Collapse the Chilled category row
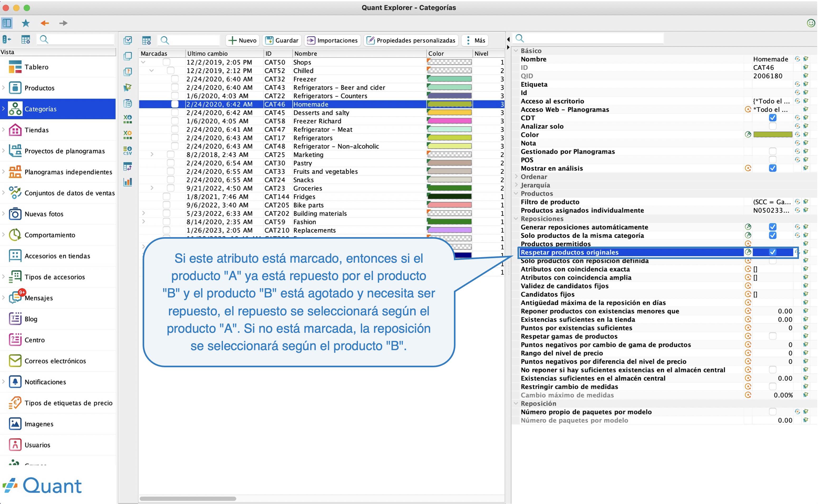819x504 pixels. [152, 70]
